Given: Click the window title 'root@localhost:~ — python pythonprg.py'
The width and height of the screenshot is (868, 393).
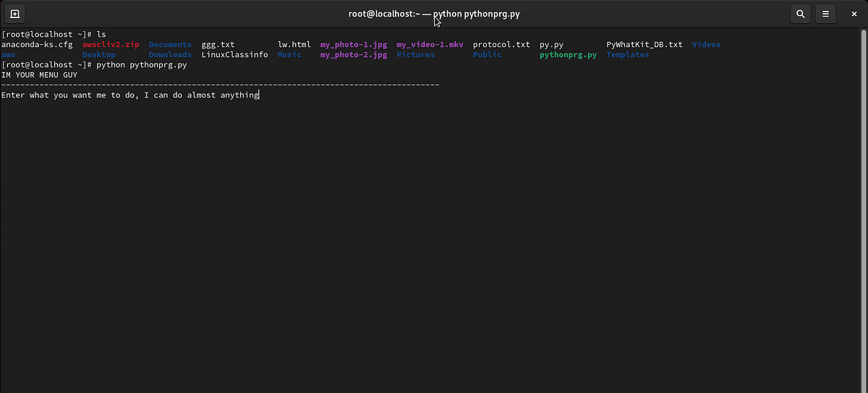Looking at the screenshot, I should [x=434, y=14].
